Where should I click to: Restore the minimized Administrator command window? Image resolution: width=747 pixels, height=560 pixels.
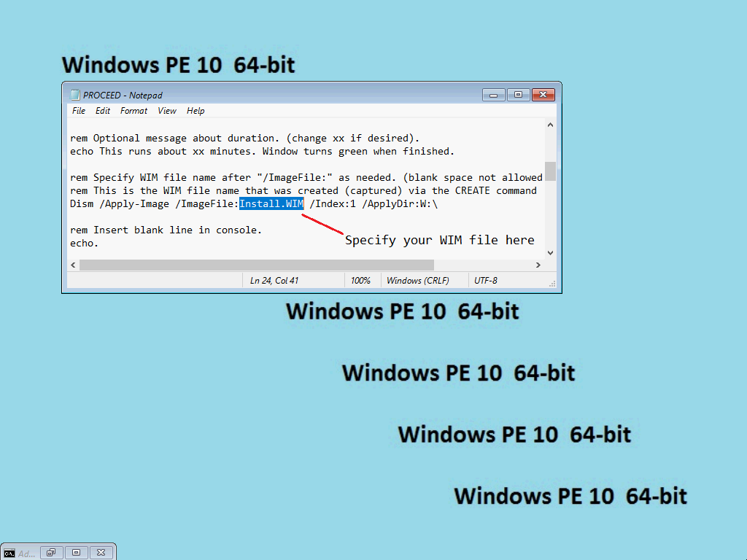click(x=52, y=553)
